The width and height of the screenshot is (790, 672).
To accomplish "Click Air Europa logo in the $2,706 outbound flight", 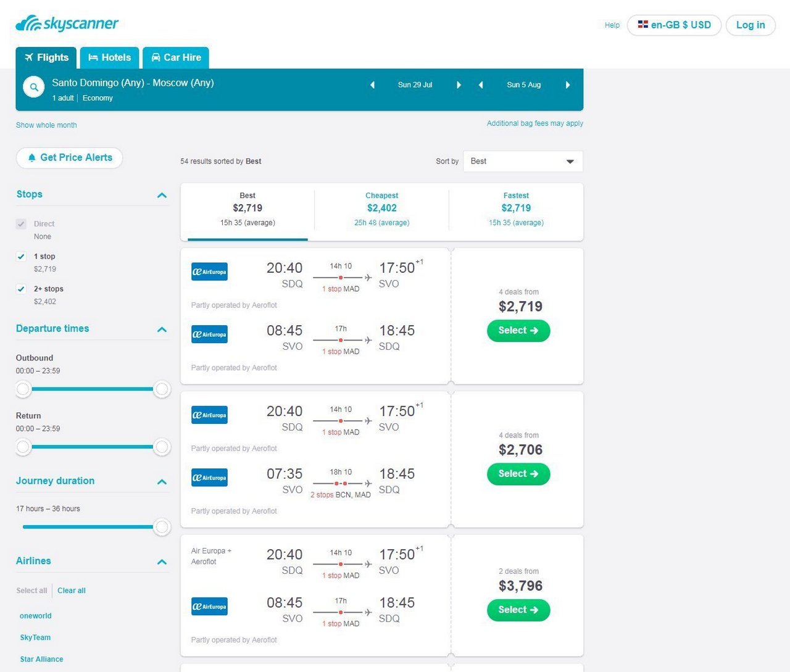I will [x=209, y=415].
